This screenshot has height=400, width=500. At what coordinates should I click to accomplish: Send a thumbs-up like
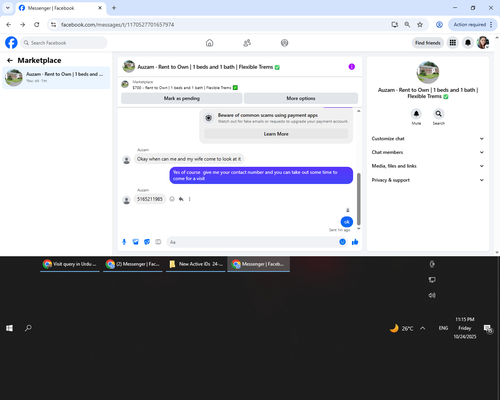pos(355,242)
